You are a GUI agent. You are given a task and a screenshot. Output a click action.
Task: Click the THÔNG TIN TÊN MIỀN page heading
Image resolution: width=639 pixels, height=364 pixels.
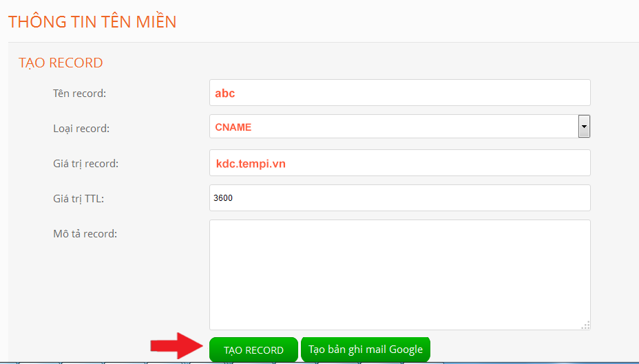point(92,21)
